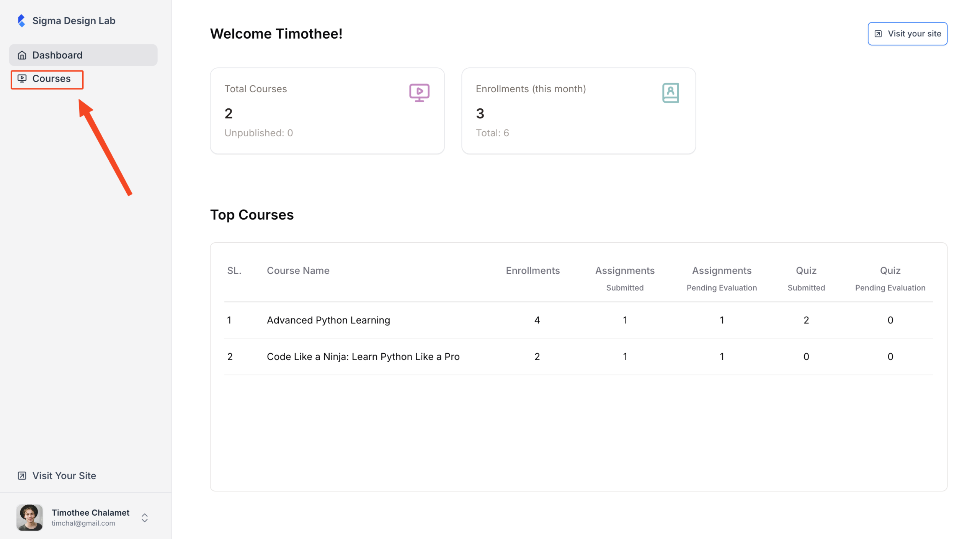Viewport: 980px width, 539px height.
Task: Click the Enrollments column header
Action: 532,270
